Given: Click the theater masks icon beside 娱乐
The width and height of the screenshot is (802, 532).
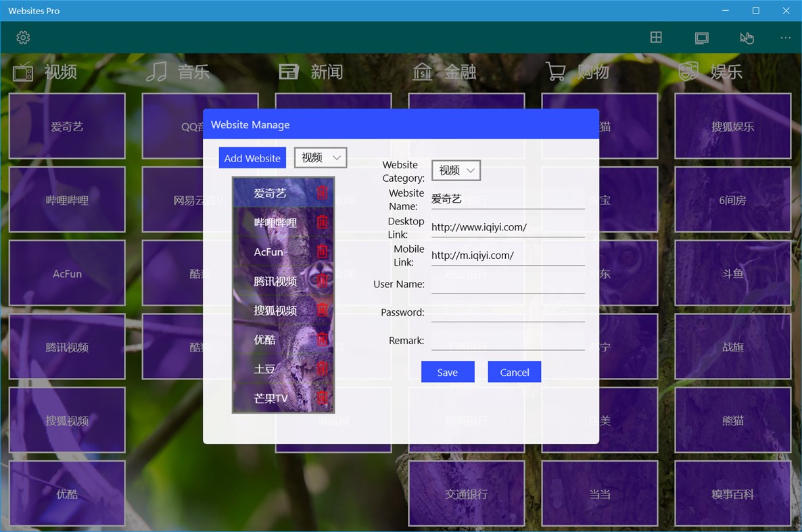Looking at the screenshot, I should coord(688,72).
